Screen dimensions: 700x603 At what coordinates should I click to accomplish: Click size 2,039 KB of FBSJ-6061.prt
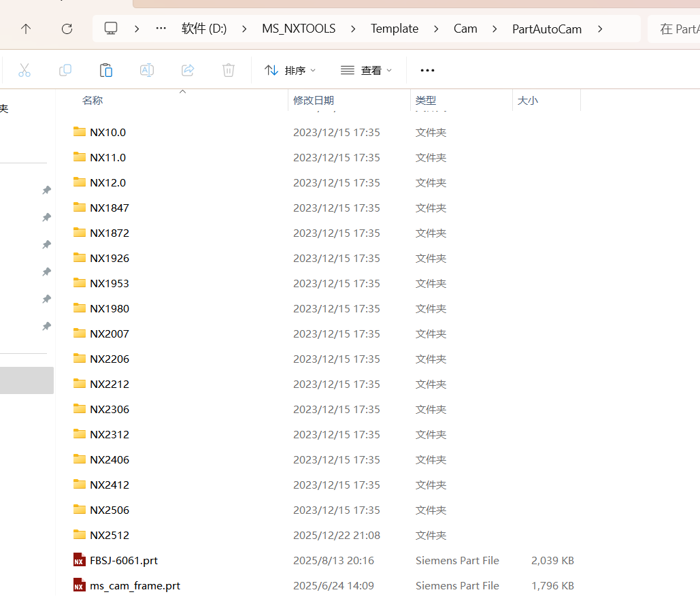click(552, 560)
